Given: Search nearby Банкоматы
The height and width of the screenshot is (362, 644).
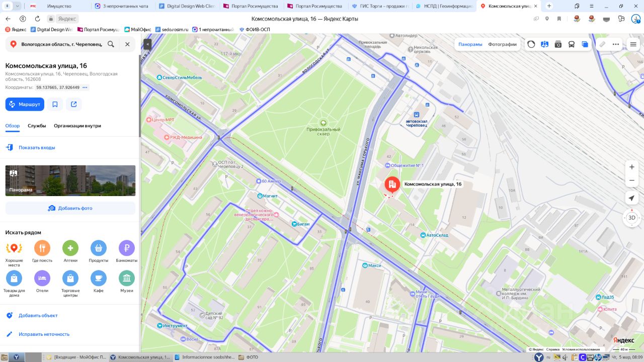Looking at the screenshot, I should point(127,251).
